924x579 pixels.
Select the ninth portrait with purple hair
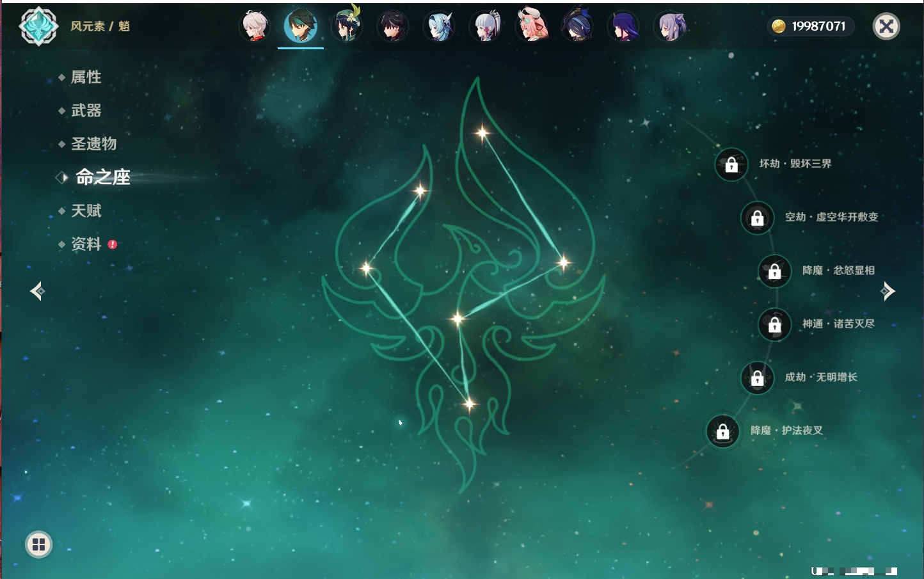pos(624,26)
